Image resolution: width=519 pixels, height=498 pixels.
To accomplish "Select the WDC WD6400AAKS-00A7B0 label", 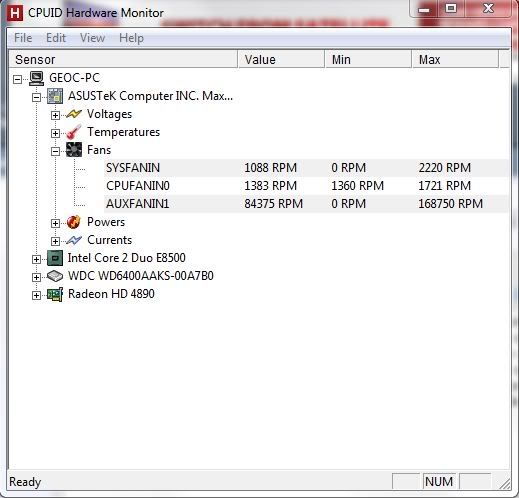I will [140, 276].
